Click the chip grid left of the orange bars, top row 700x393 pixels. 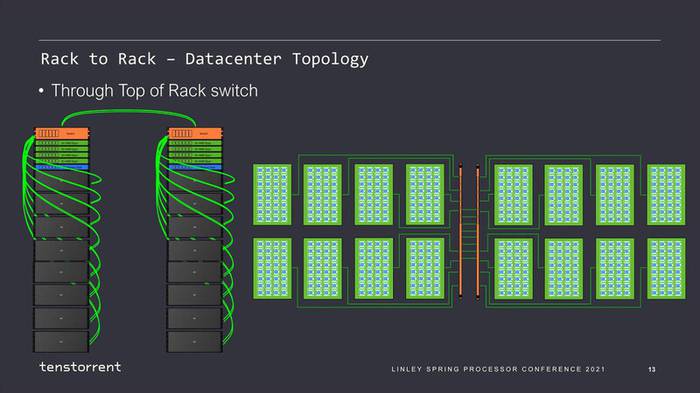(425, 195)
